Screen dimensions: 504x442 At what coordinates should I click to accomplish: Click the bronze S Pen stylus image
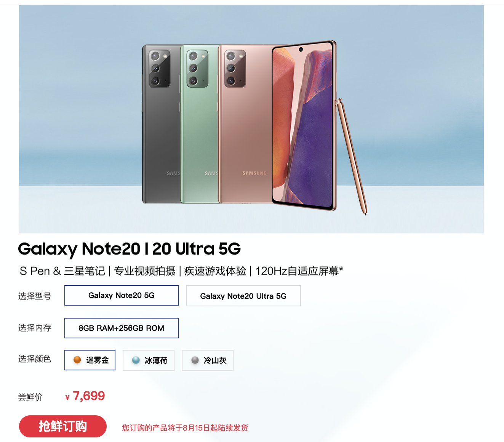pyautogui.click(x=351, y=156)
